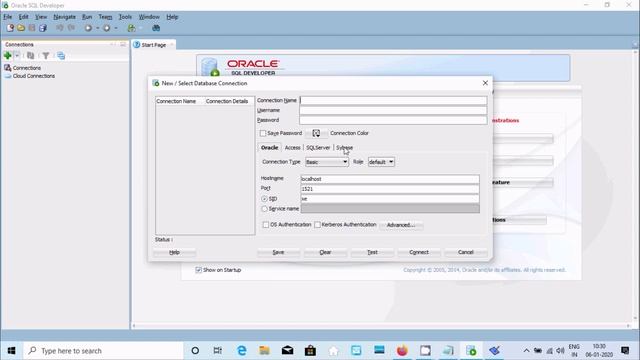
Task: Click the Advanced... button
Action: 401,225
